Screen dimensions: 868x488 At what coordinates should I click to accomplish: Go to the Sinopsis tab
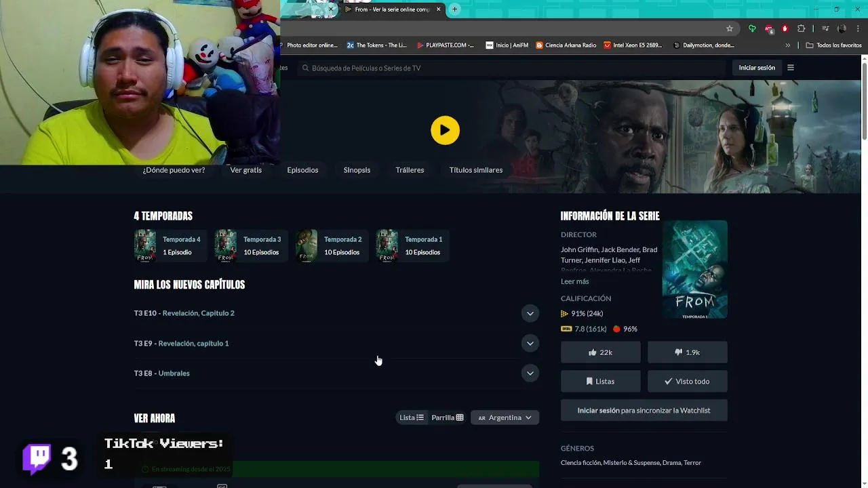point(357,170)
